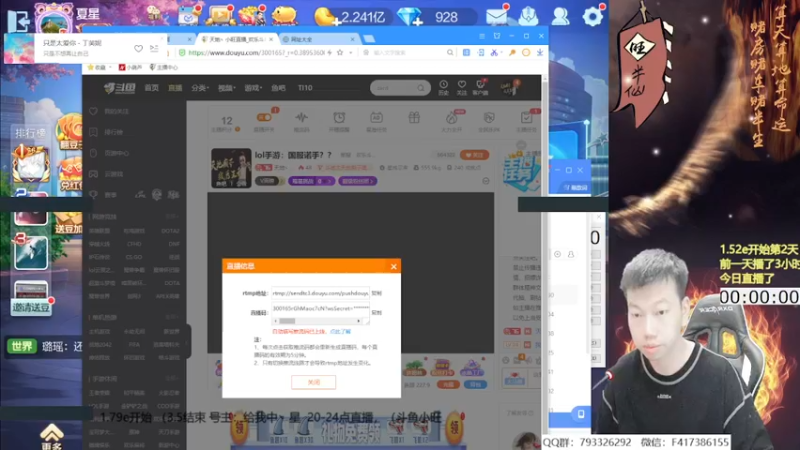Open the friends profile icon in the game bar
Viewport: 800px width, 450px height.
(560, 16)
